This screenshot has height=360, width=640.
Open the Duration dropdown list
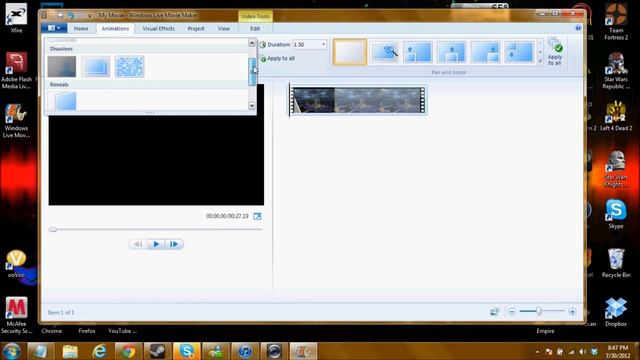(x=323, y=44)
